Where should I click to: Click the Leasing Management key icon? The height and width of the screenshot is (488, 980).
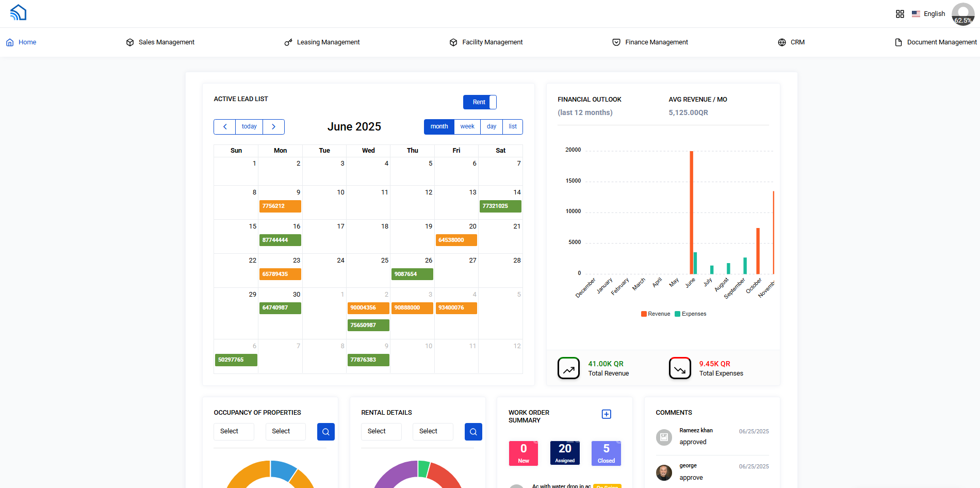[x=288, y=42]
